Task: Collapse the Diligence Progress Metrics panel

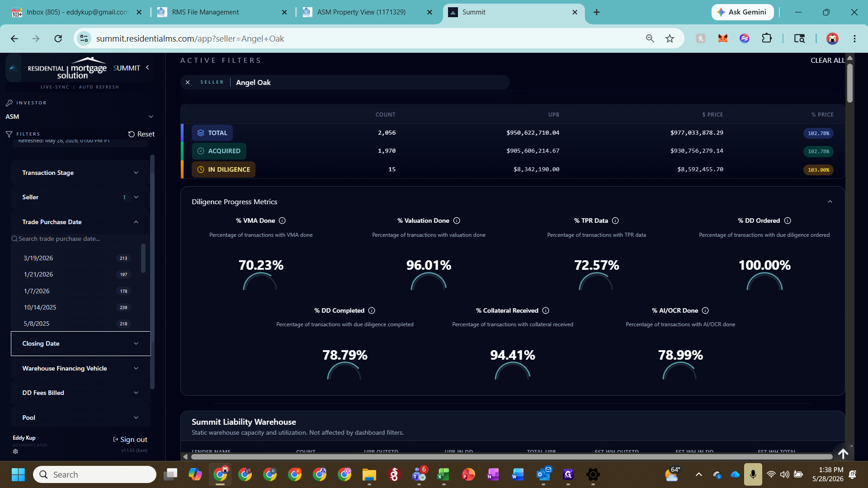Action: pyautogui.click(x=830, y=202)
